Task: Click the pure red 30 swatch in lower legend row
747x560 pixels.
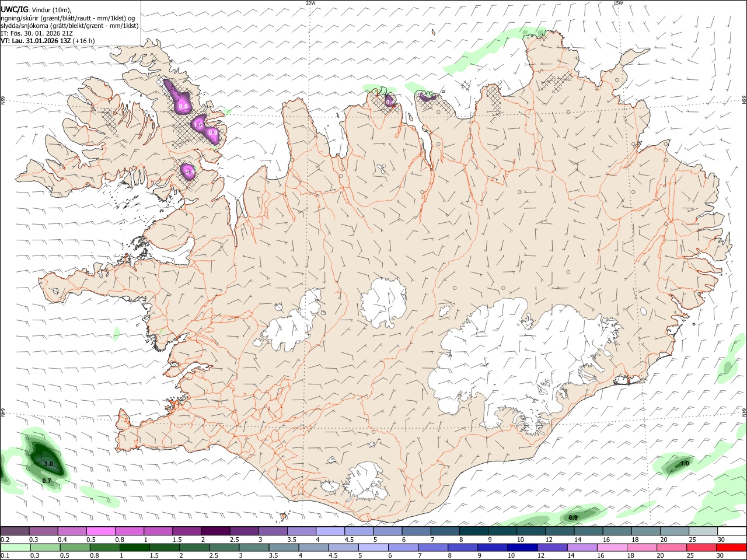Action: coord(731,547)
